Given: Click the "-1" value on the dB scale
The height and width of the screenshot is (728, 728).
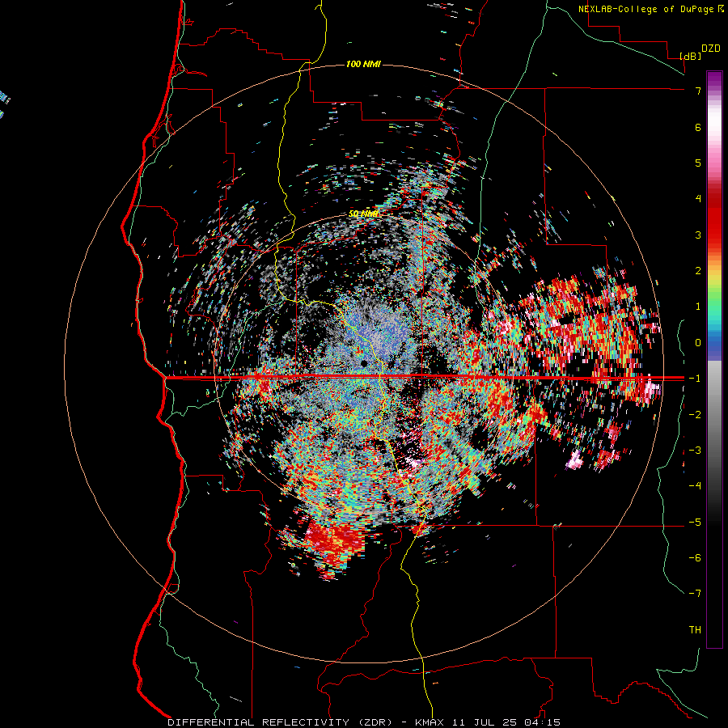Looking at the screenshot, I should pyautogui.click(x=695, y=379).
